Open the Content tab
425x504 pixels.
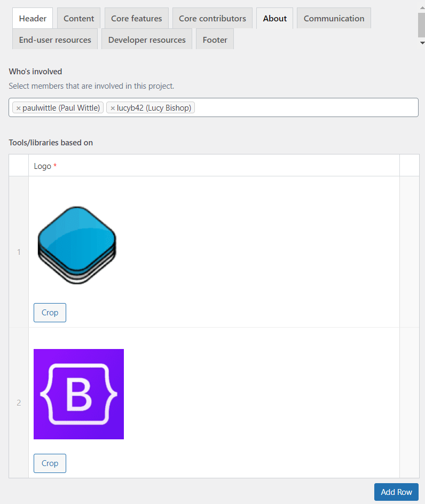79,18
